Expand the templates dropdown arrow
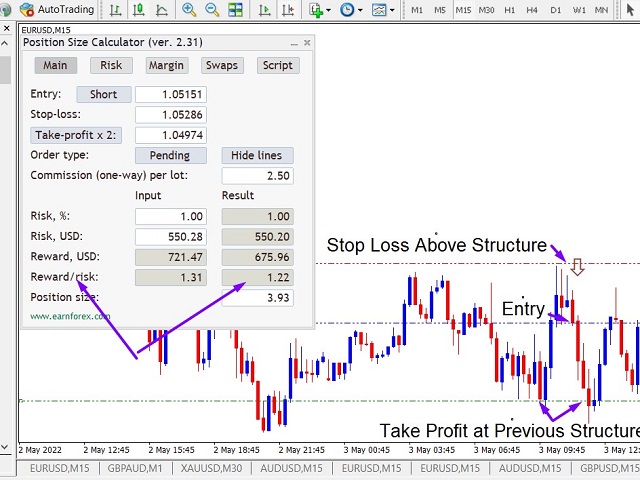Viewport: 640px width, 480px height. coord(392,10)
